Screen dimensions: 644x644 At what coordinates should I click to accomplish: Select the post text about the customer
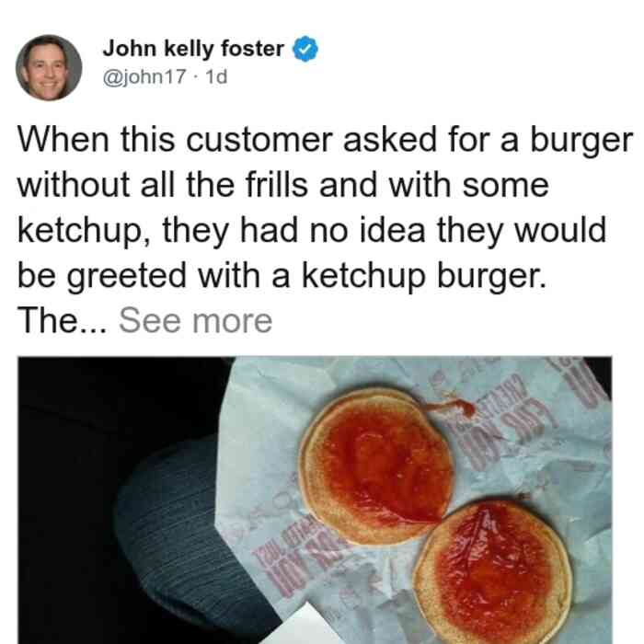pyautogui.click(x=325, y=230)
